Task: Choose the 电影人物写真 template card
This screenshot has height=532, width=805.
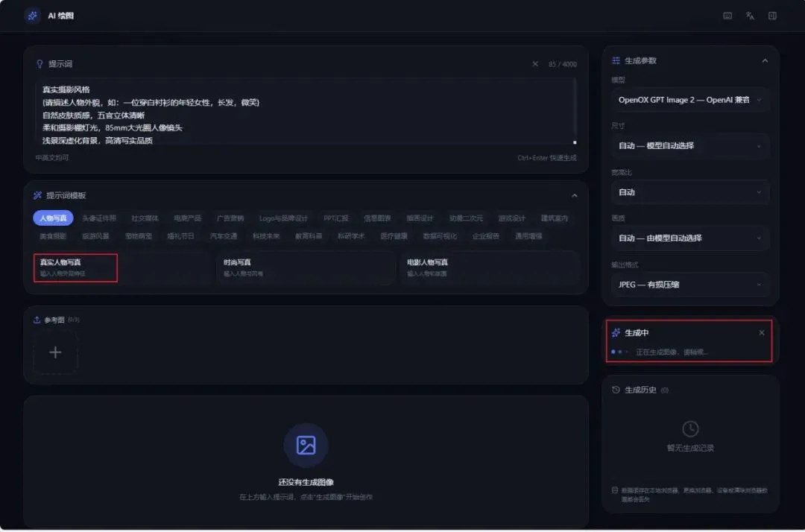Action: pos(490,267)
